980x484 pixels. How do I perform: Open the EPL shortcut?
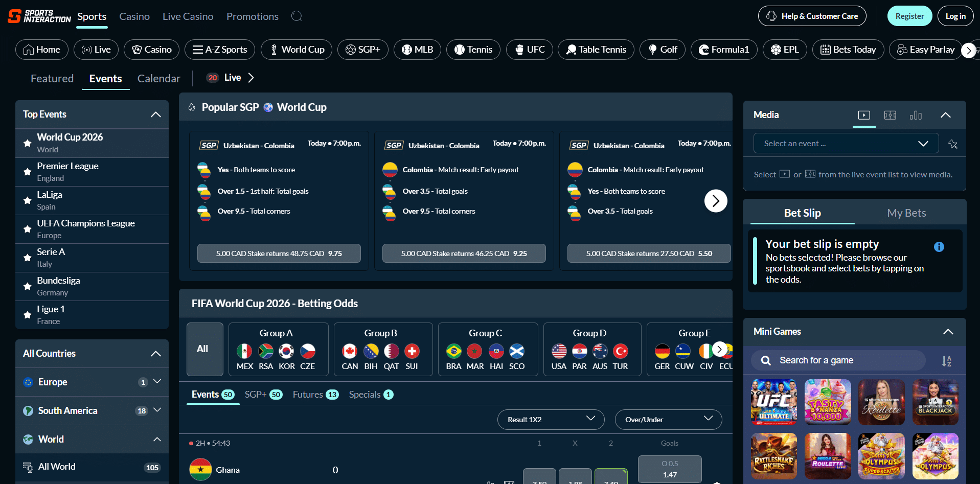[x=785, y=50]
